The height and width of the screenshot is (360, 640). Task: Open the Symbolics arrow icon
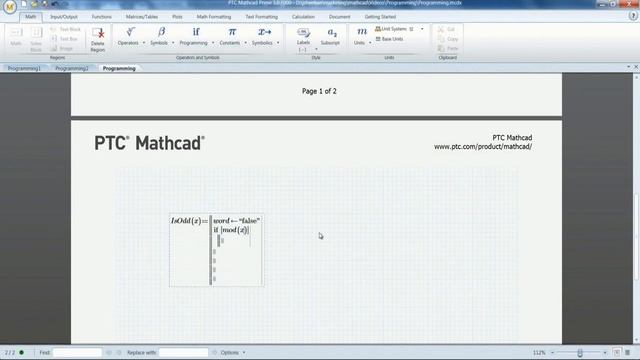(264, 32)
